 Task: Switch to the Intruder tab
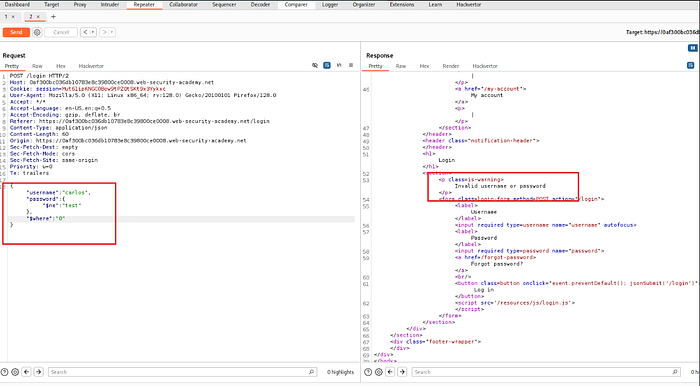click(x=110, y=4)
